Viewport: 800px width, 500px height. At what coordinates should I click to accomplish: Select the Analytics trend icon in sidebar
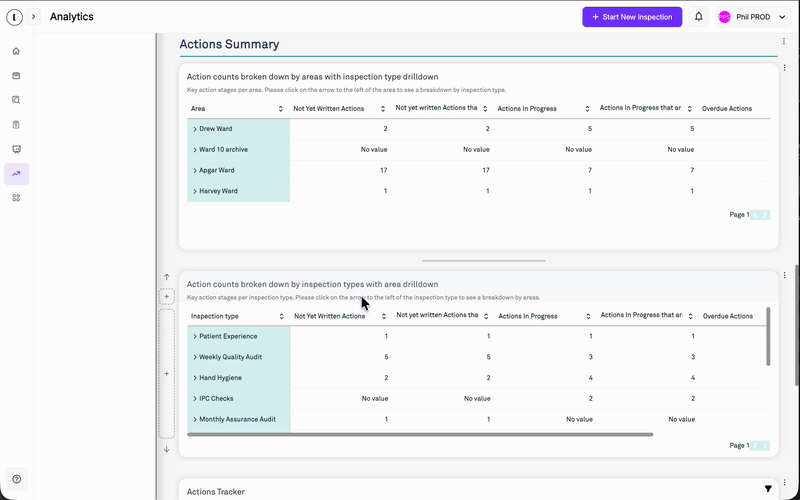(x=16, y=173)
